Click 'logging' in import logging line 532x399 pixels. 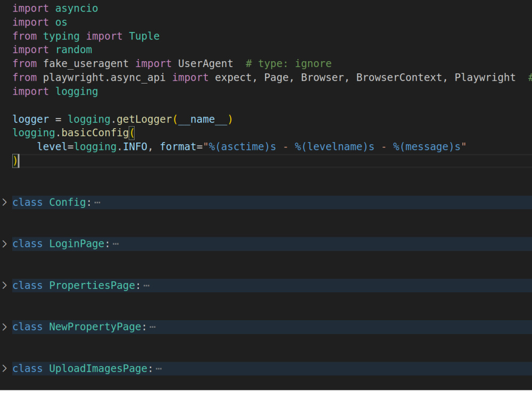[77, 92]
